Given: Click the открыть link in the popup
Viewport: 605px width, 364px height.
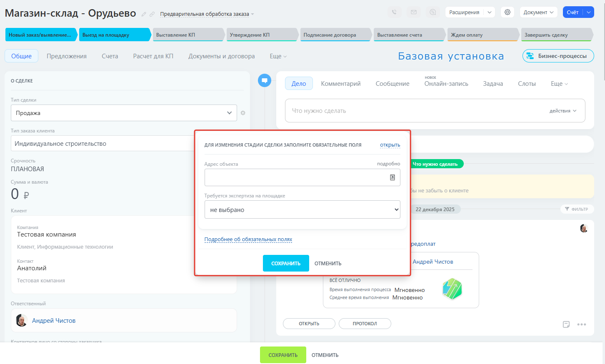Looking at the screenshot, I should (390, 145).
